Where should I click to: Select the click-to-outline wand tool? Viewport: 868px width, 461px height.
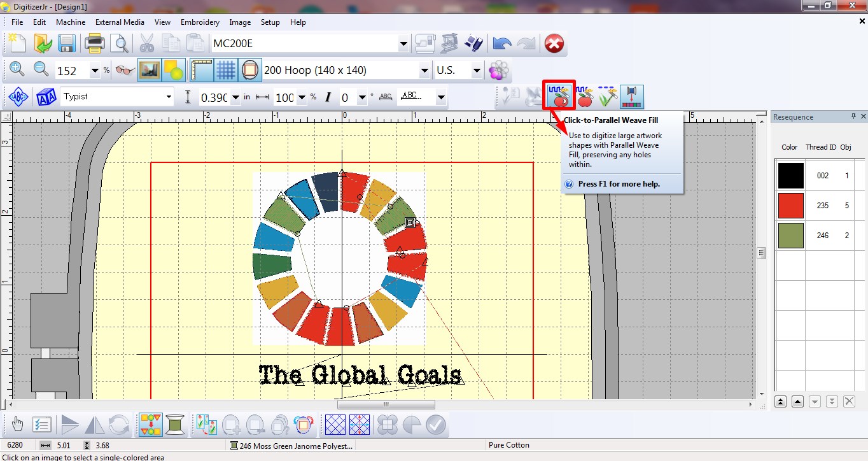tap(608, 96)
